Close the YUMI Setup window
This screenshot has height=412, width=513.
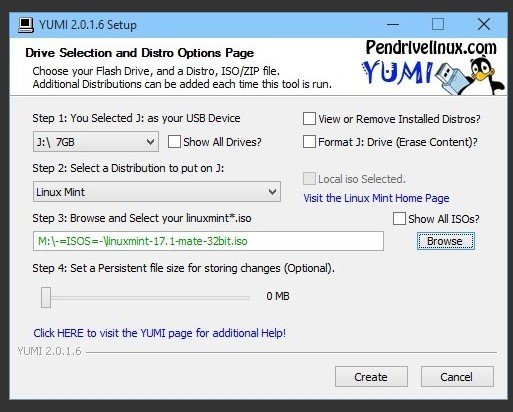point(484,24)
